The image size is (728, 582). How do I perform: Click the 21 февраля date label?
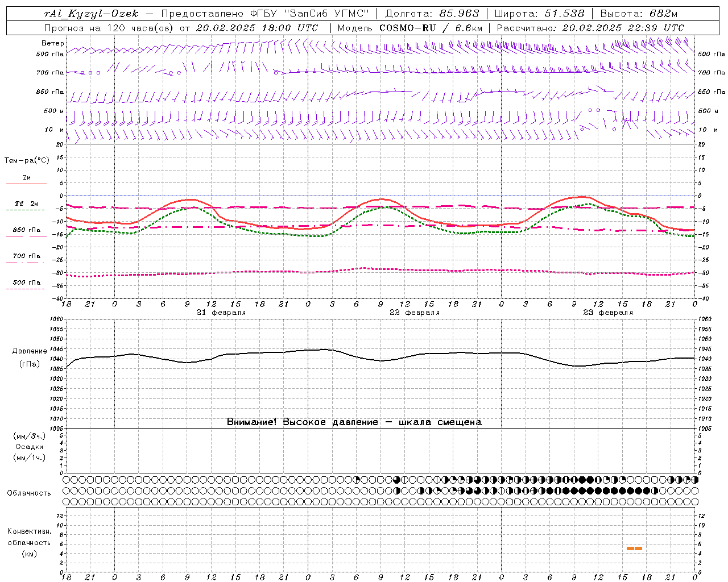pos(221,313)
